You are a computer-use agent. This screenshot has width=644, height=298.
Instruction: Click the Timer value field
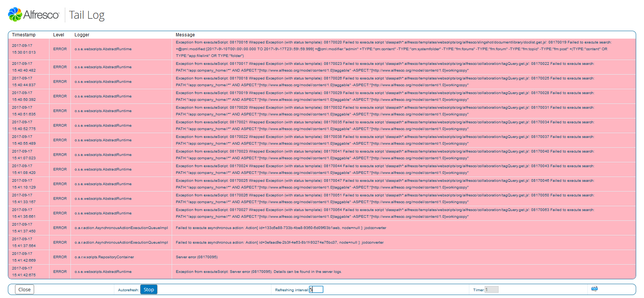pyautogui.click(x=491, y=289)
